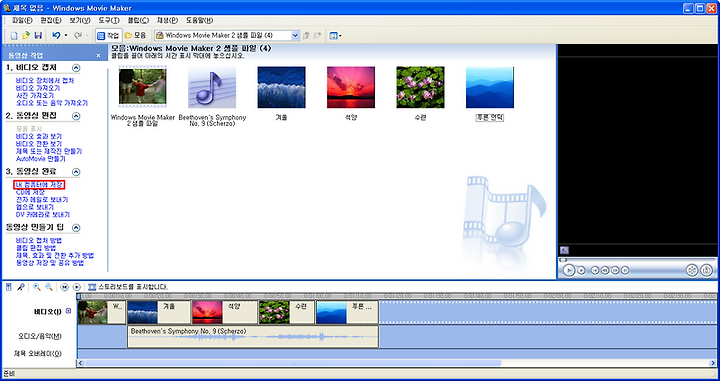720x381 pixels.
Task: Select the 푸른 언덕 blue hills clip
Action: point(490,87)
